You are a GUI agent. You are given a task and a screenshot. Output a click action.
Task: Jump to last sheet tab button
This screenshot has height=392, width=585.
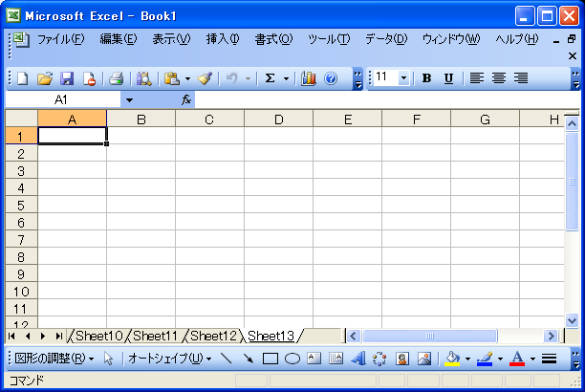pos(58,336)
